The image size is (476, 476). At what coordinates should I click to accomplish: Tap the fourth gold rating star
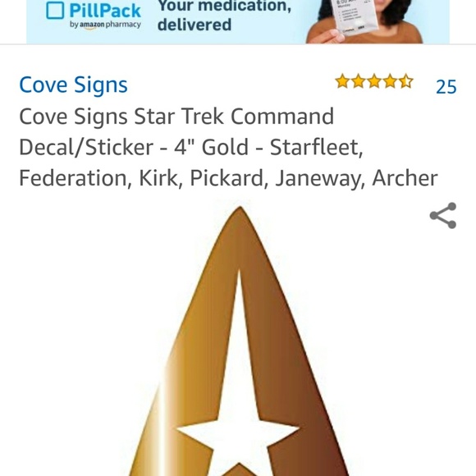click(x=390, y=81)
